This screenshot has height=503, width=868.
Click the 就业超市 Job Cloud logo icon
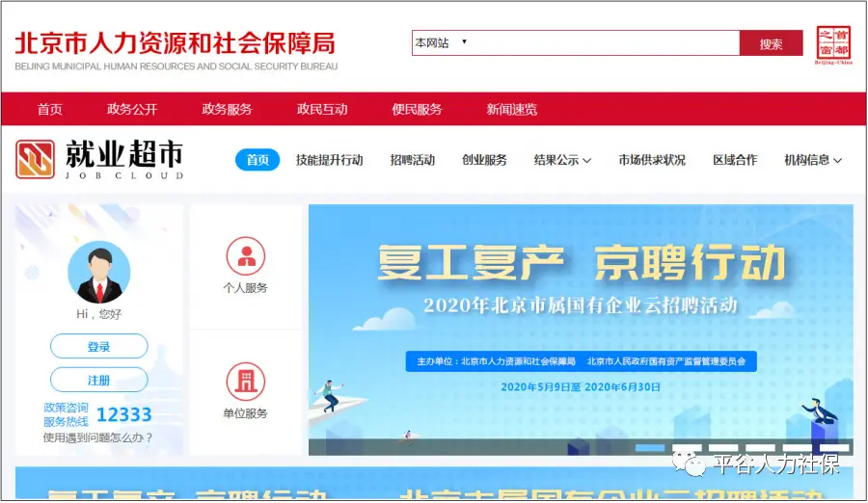click(35, 159)
